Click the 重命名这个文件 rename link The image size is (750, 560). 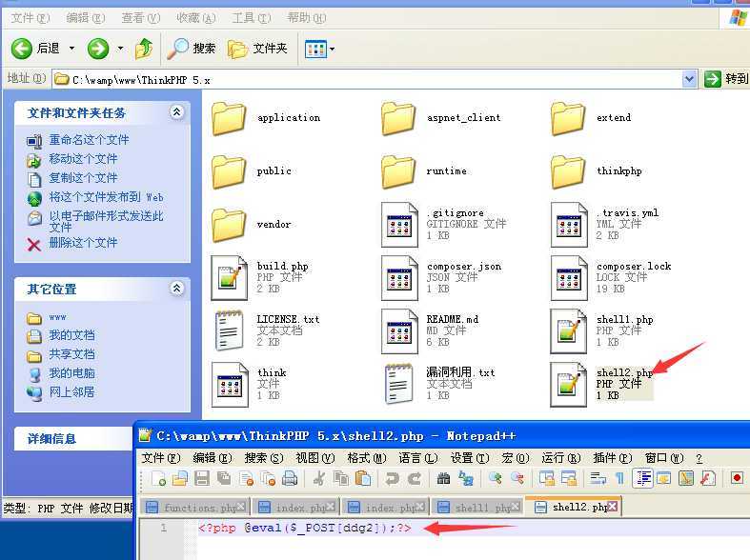(x=89, y=139)
